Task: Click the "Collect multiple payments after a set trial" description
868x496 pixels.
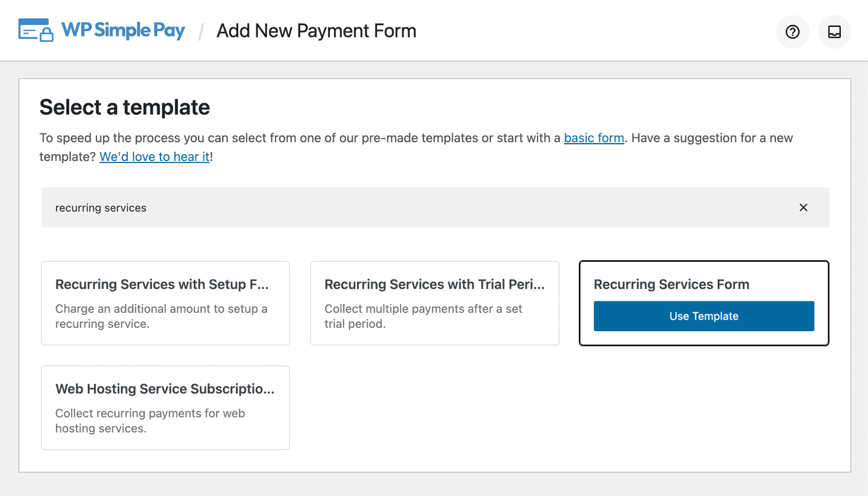Action: [423, 316]
